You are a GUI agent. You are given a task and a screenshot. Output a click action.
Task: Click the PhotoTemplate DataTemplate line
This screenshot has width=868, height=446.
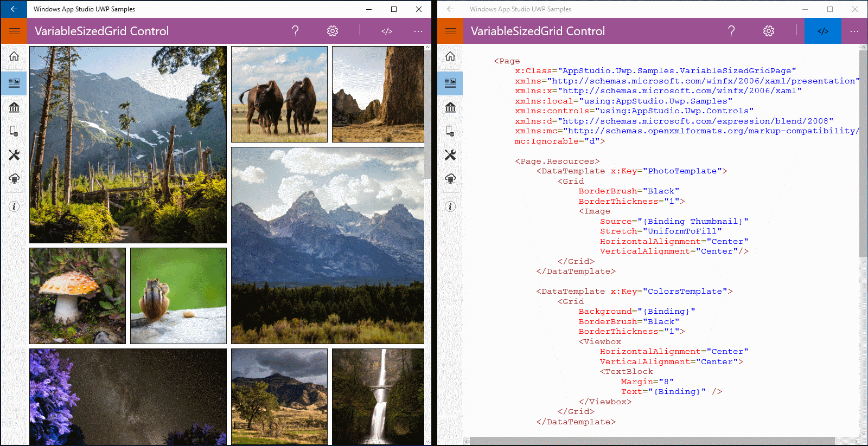pos(631,171)
